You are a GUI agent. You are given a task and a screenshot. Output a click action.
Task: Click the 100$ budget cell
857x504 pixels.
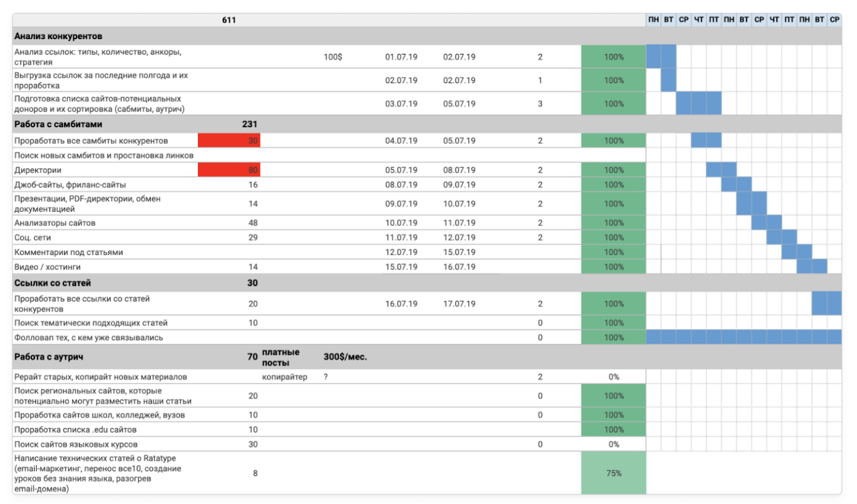point(332,57)
